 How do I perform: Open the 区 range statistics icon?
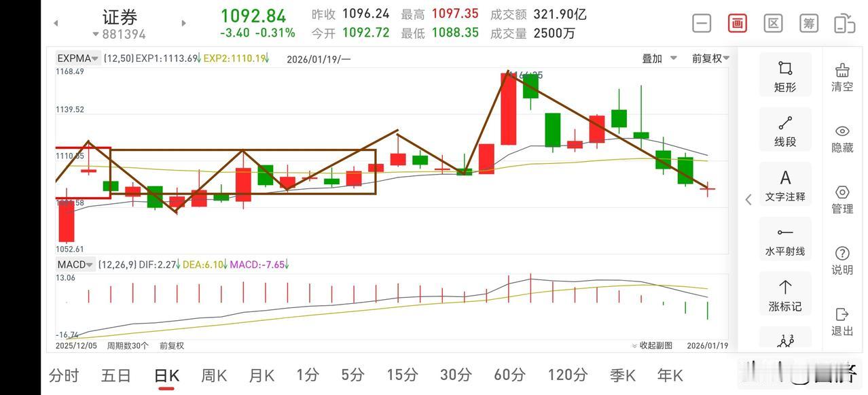(773, 24)
